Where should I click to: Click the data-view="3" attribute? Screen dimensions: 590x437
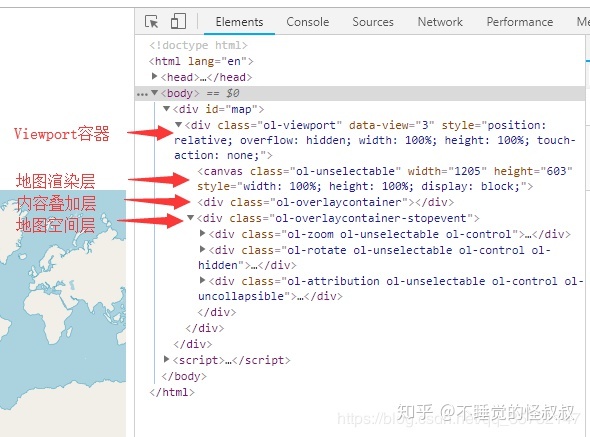click(391, 125)
